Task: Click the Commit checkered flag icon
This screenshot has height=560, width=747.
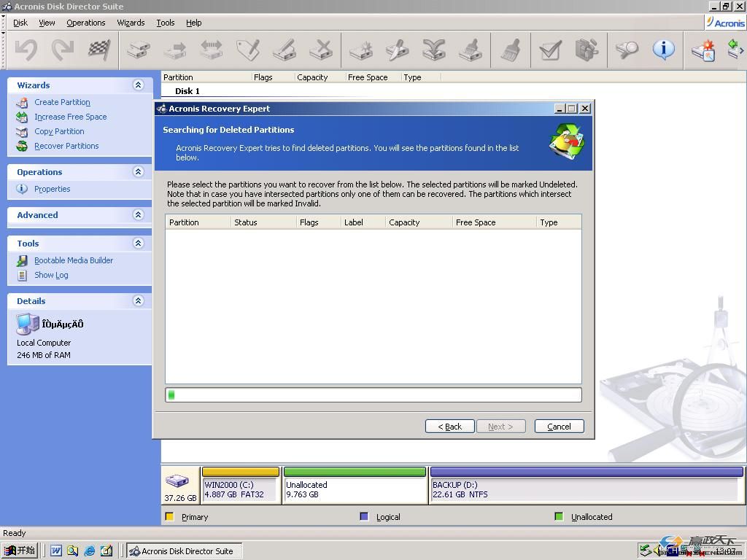Action: (x=99, y=50)
